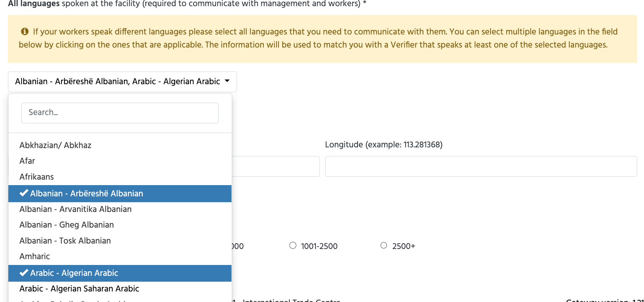644x302 pixels.
Task: Select Albanian - Tosk Albanian
Action: coord(65,241)
